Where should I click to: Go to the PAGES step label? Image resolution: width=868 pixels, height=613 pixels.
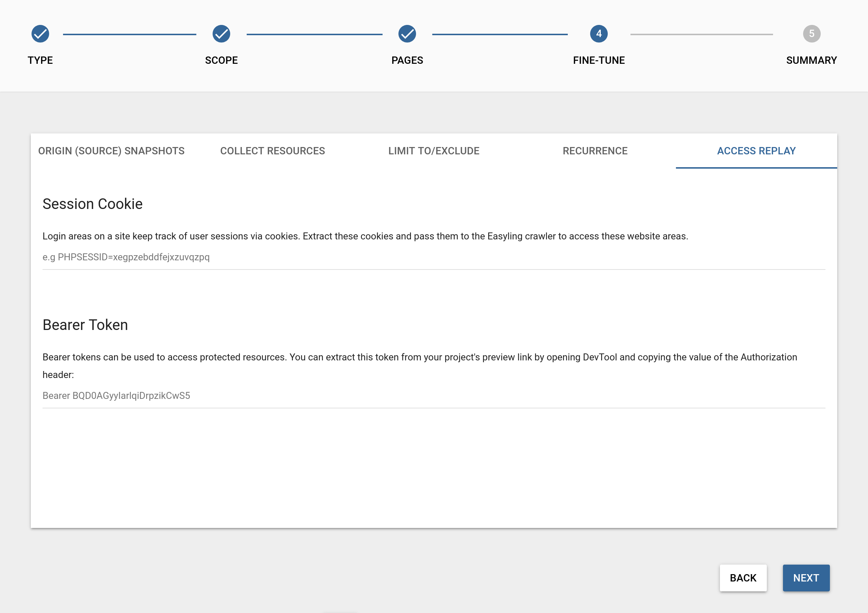click(407, 60)
